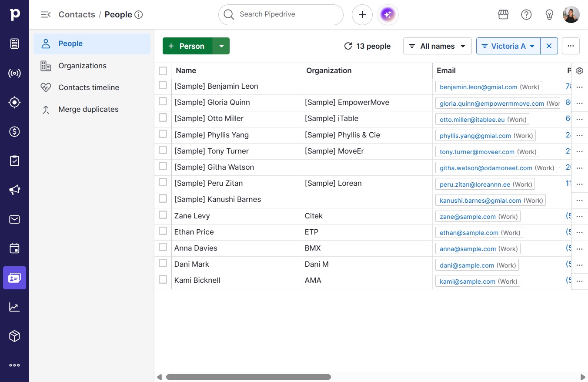The image size is (588, 382).
Task: Select the Otto Miller row checkbox
Action: (163, 117)
